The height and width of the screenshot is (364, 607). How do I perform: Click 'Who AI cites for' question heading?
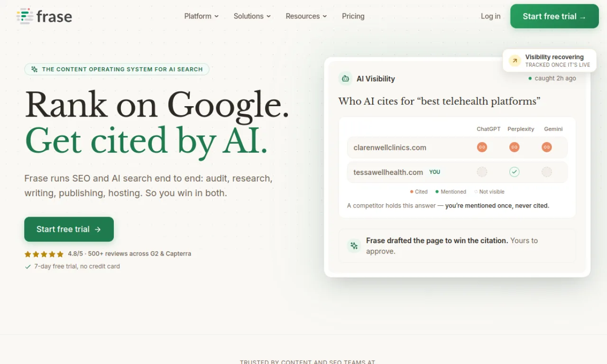439,101
